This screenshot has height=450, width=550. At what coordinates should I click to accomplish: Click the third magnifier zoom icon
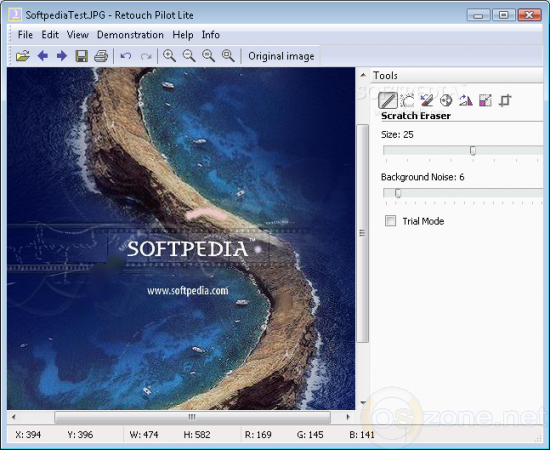(209, 56)
